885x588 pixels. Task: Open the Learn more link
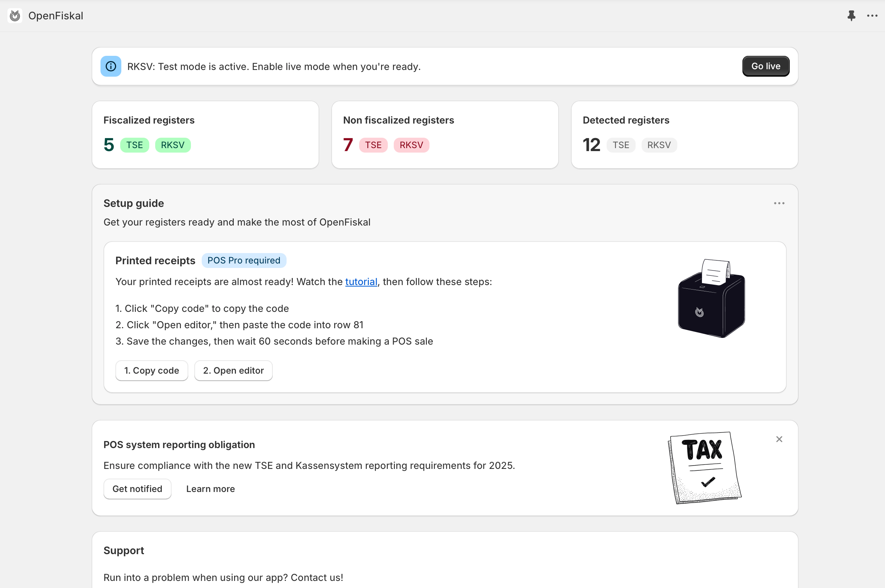[x=210, y=489]
